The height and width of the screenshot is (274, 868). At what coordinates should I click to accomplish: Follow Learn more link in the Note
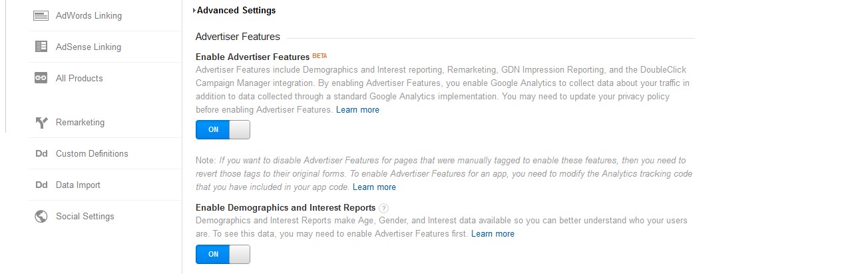[374, 187]
